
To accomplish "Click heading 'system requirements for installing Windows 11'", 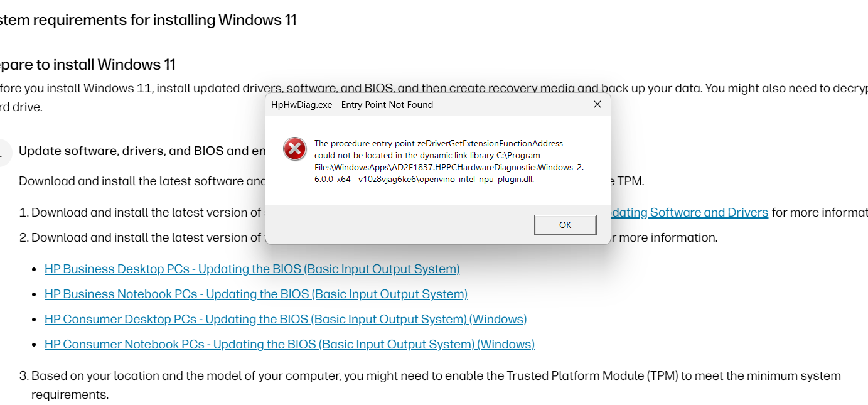I will [x=148, y=20].
